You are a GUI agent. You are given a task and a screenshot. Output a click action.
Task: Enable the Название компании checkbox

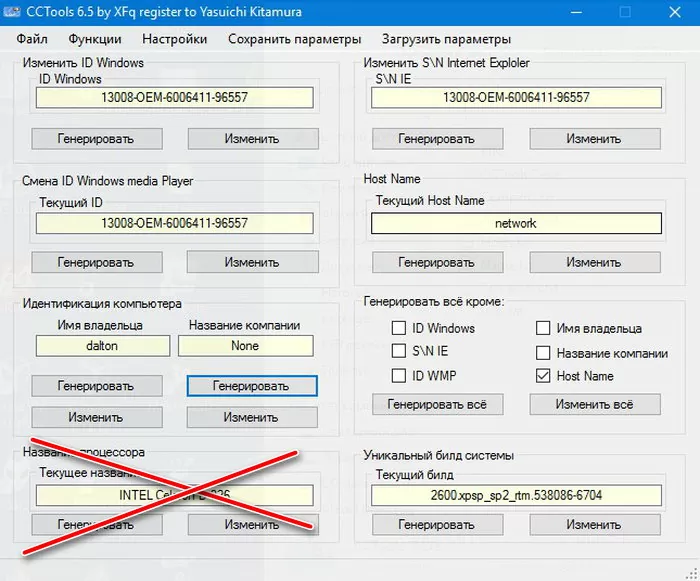543,353
